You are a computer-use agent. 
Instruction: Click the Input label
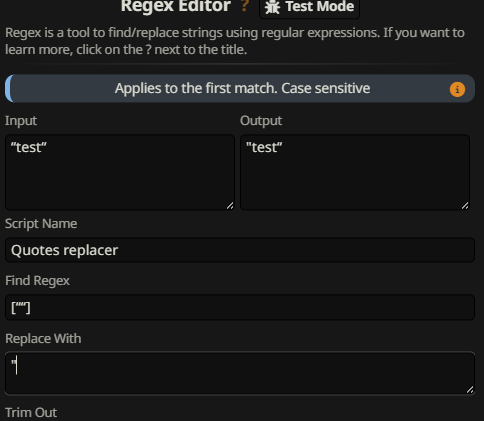tap(21, 121)
